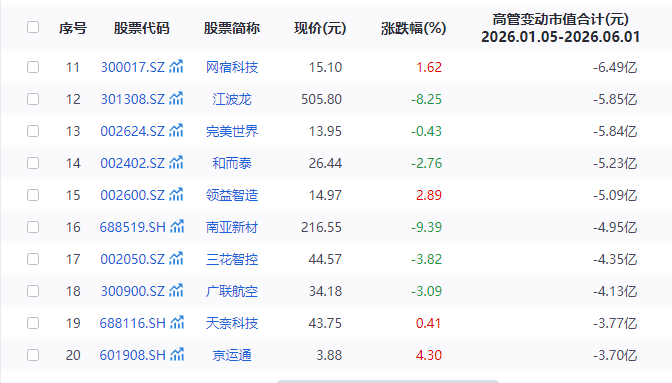
Task: Tick checkbox for row 18 广联航空
Action: click(x=33, y=291)
